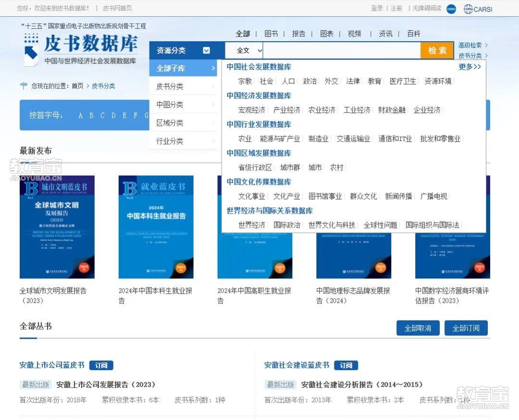Click the orange 检索 search button
The height and width of the screenshot is (420, 519).
coord(436,50)
